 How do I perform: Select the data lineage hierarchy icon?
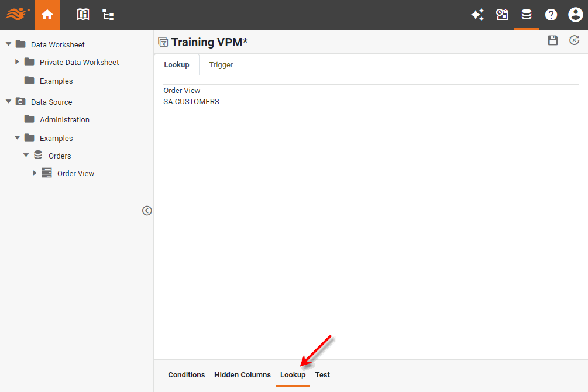[108, 15]
